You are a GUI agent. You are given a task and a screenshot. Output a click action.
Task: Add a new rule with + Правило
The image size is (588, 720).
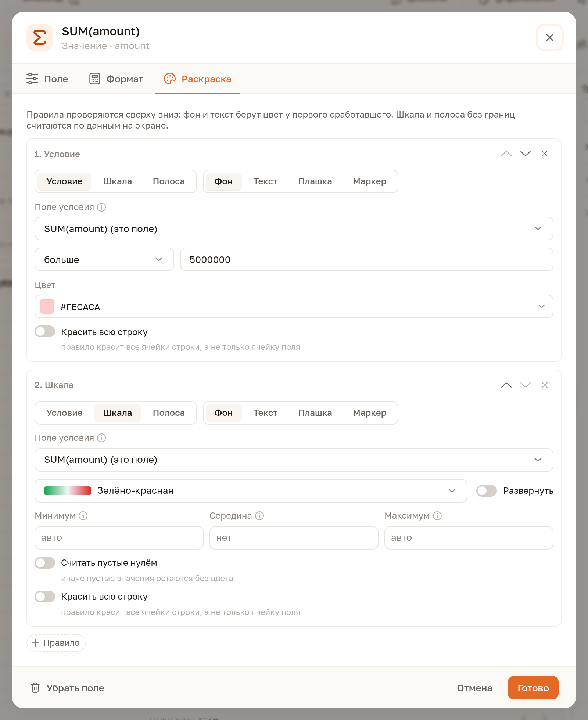pyautogui.click(x=56, y=643)
